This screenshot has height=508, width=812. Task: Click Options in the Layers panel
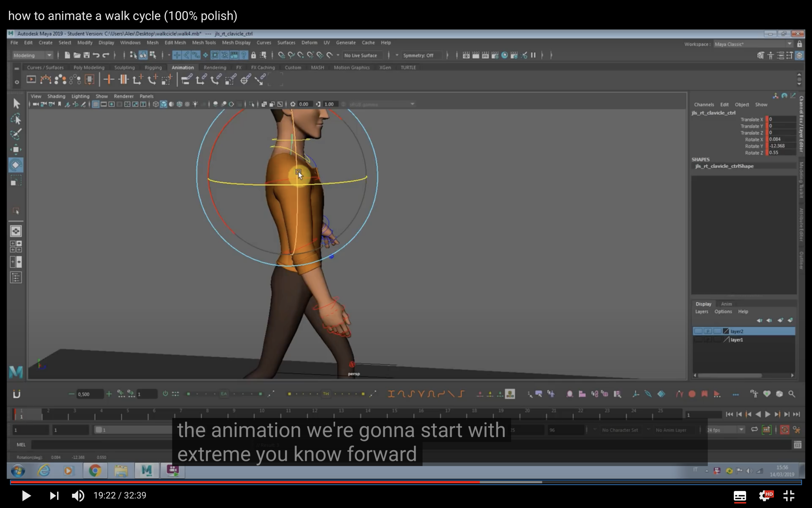click(723, 312)
